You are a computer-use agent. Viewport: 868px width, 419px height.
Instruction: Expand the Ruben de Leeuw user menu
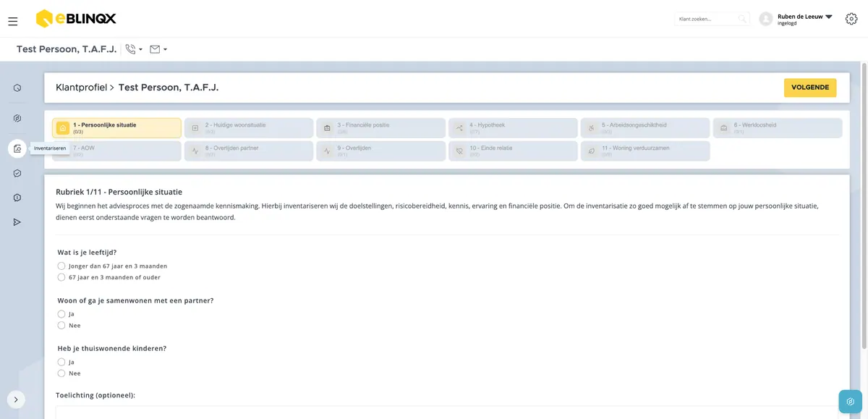click(x=829, y=17)
